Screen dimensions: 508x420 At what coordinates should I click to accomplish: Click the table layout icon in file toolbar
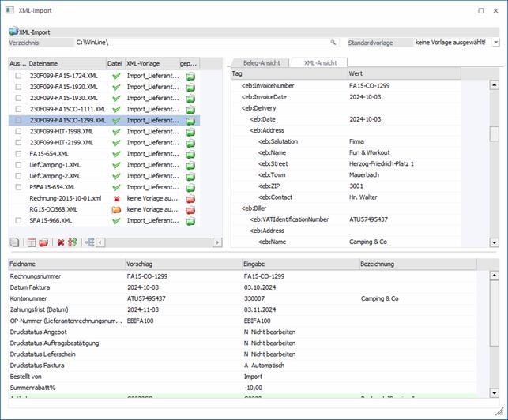pos(30,242)
